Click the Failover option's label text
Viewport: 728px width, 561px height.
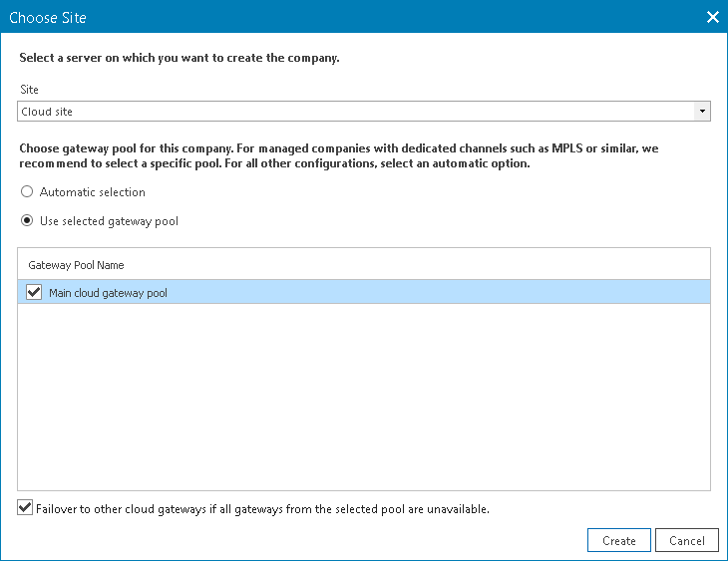tap(262, 509)
